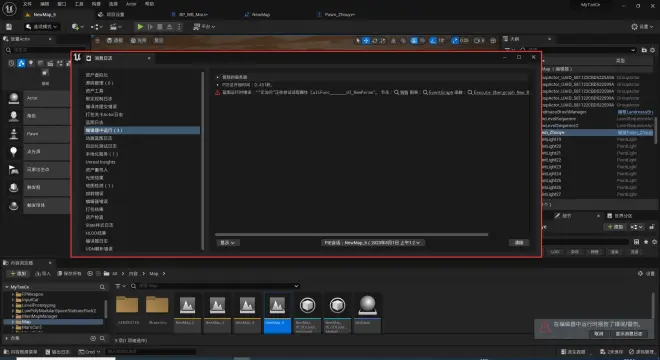Select highlighted Play-In-Editor category in message log

pyautogui.click(x=142, y=131)
